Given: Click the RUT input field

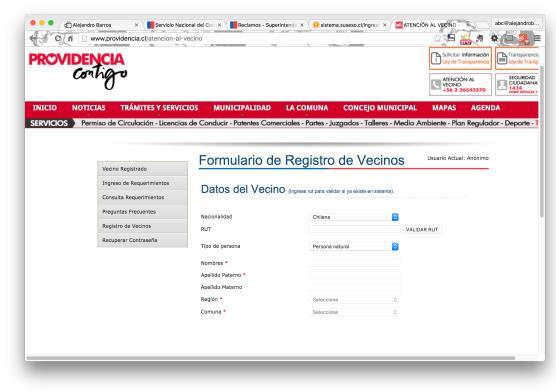Looking at the screenshot, I should tap(355, 229).
